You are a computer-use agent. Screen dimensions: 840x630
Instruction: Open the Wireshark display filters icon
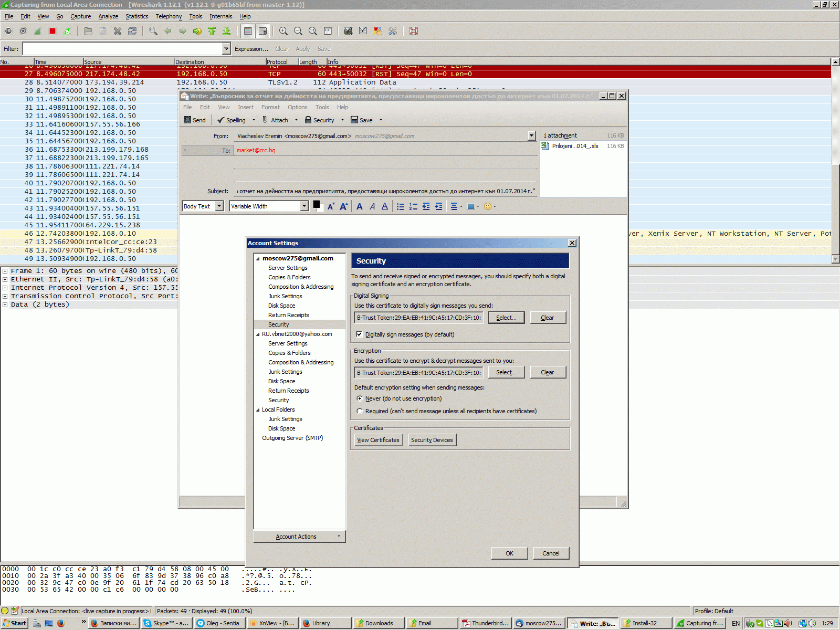pos(363,31)
